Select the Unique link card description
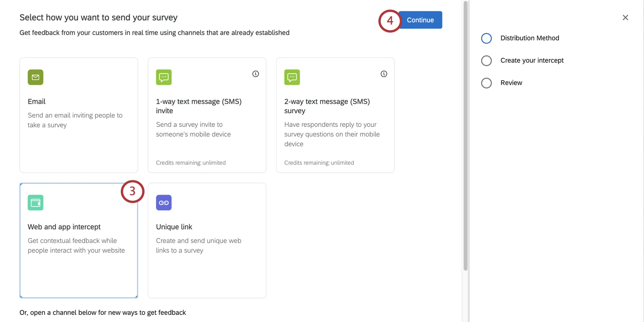The image size is (644, 322). tap(199, 245)
